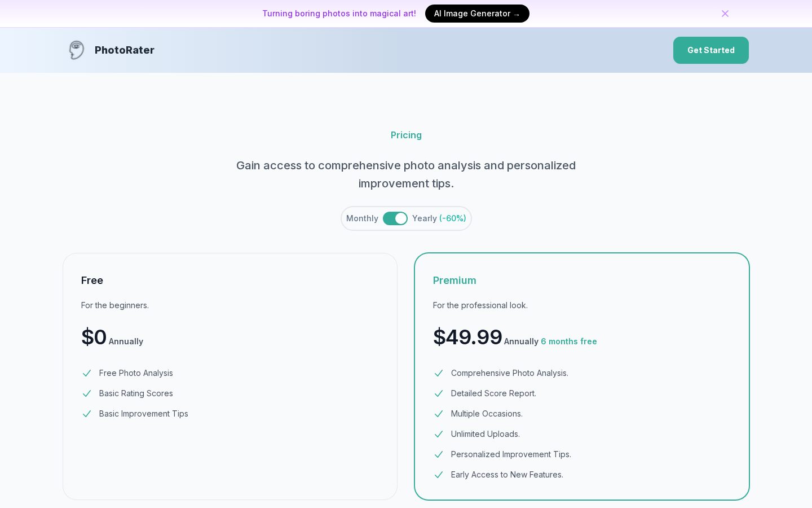Select the Monthly billing label

[x=362, y=218]
